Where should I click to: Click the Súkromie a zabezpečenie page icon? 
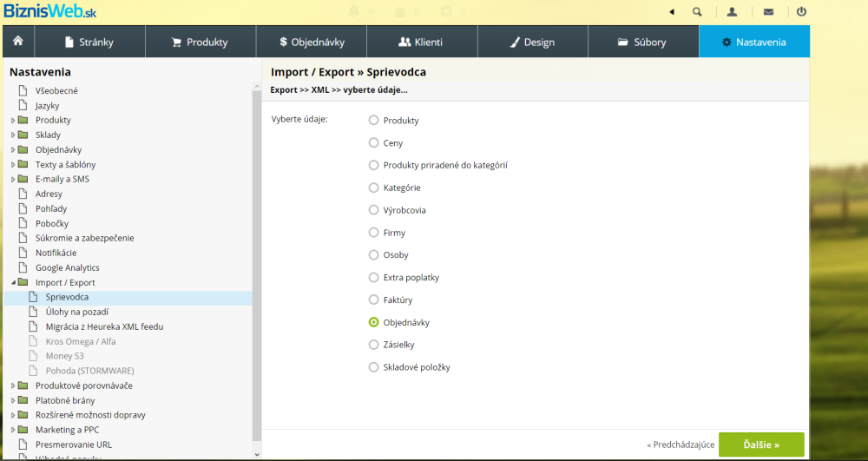click(x=23, y=238)
